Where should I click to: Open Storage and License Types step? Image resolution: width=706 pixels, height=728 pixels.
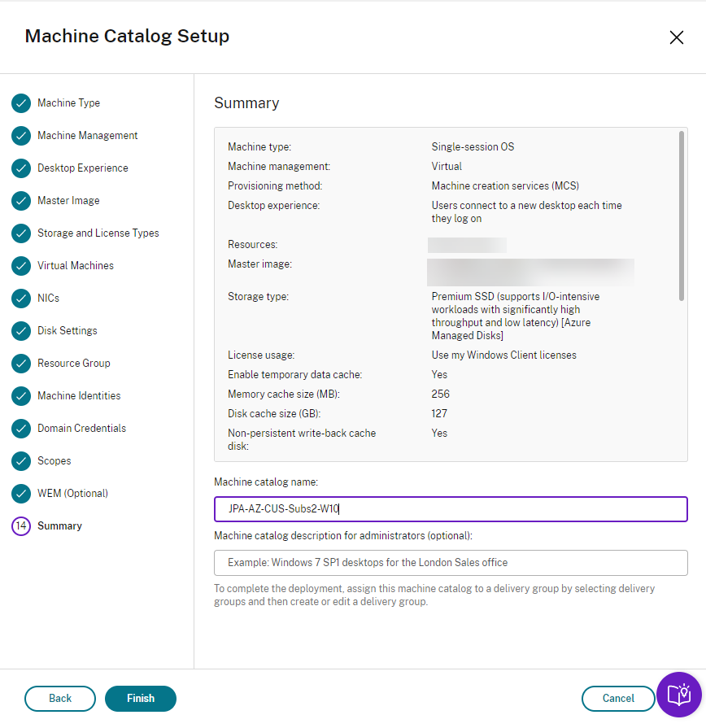98,233
